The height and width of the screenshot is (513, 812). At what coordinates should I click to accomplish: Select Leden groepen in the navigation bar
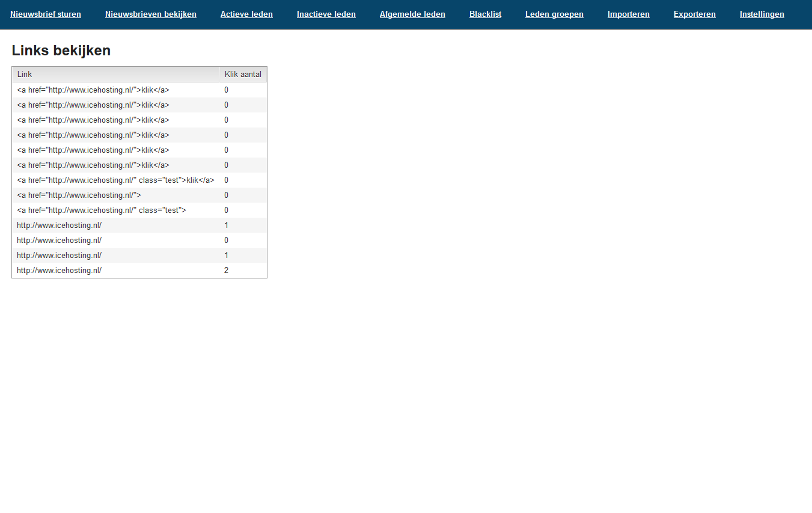[554, 14]
